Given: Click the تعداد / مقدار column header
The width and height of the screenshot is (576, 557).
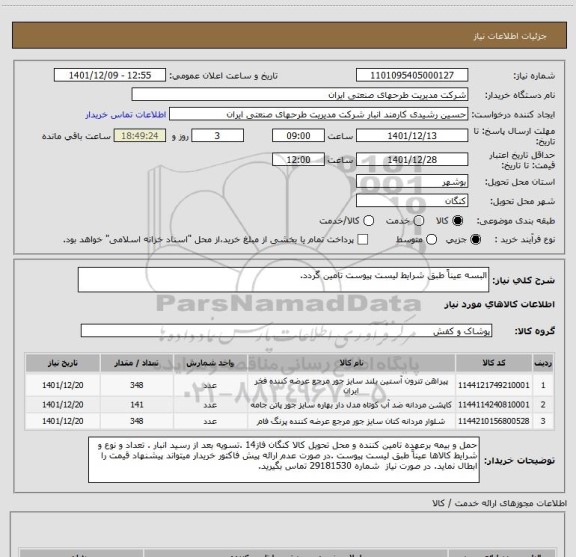Looking at the screenshot, I should (137, 363).
